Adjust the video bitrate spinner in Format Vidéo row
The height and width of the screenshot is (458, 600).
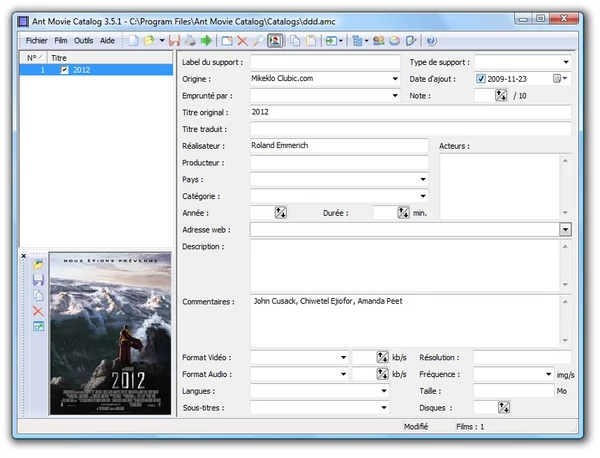point(383,357)
